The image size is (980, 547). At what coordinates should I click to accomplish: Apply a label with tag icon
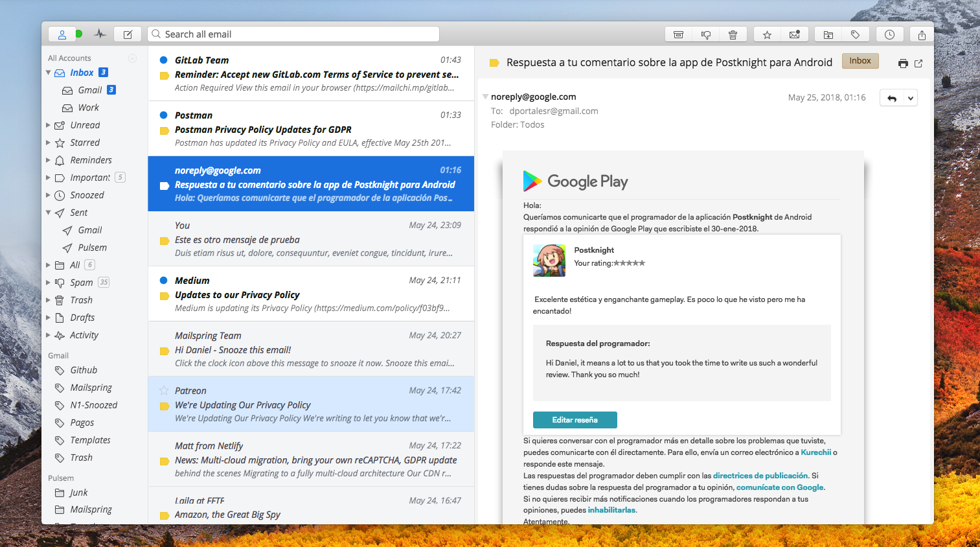point(856,35)
